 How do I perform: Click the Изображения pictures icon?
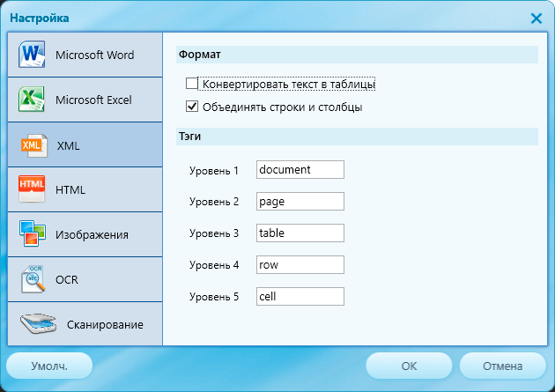coord(32,234)
